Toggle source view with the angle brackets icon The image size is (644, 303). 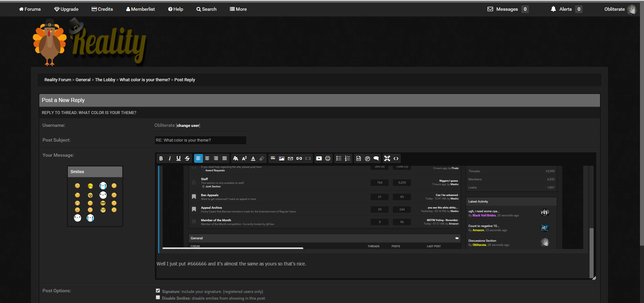click(x=396, y=158)
